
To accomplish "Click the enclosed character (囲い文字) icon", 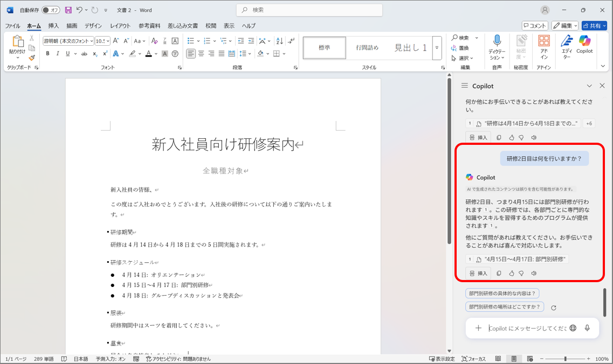I will coord(175,53).
